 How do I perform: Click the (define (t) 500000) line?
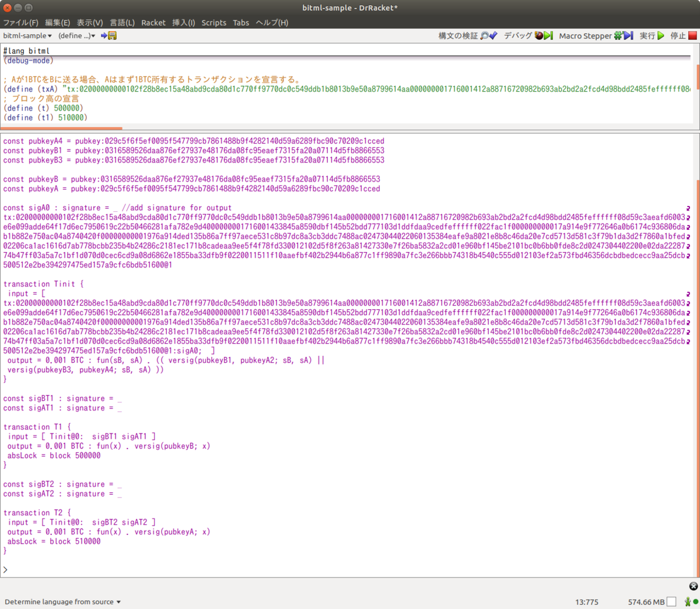point(43,108)
